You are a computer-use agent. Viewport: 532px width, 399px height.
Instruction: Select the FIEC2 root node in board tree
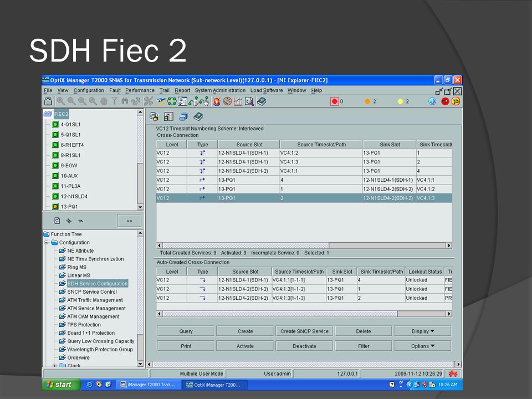(61, 114)
